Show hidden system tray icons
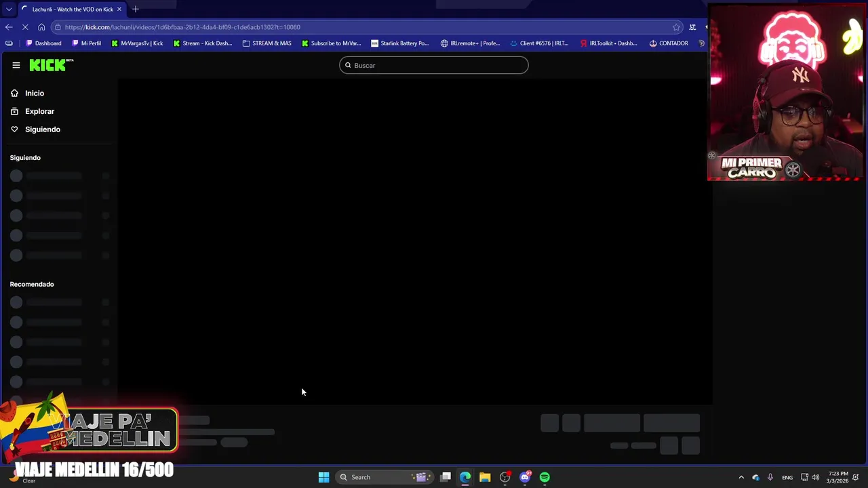The width and height of the screenshot is (868, 488). pyautogui.click(x=741, y=477)
